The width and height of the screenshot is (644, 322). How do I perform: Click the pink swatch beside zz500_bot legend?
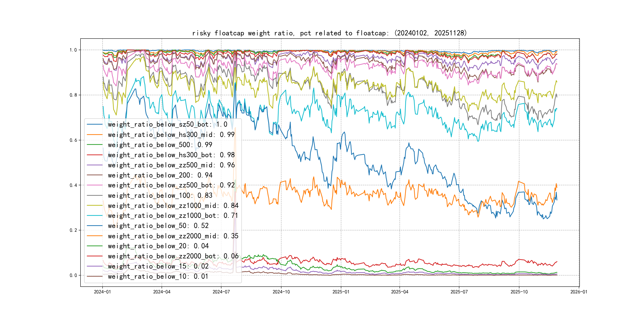(x=94, y=185)
